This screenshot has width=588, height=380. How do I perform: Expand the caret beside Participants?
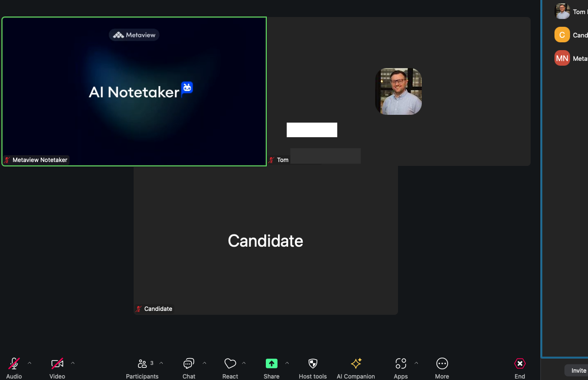(x=161, y=363)
